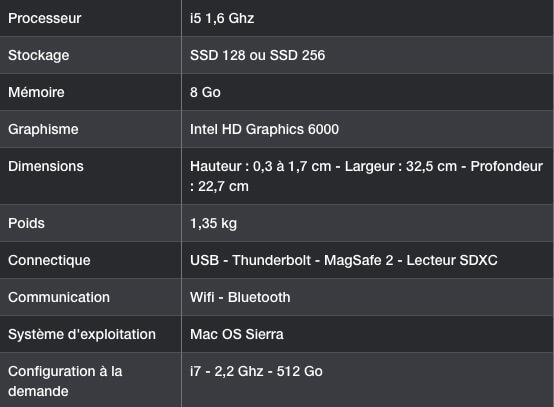The image size is (554, 407).
Task: Select SSD 128 ou SSD 256 text
Action: 257,55
